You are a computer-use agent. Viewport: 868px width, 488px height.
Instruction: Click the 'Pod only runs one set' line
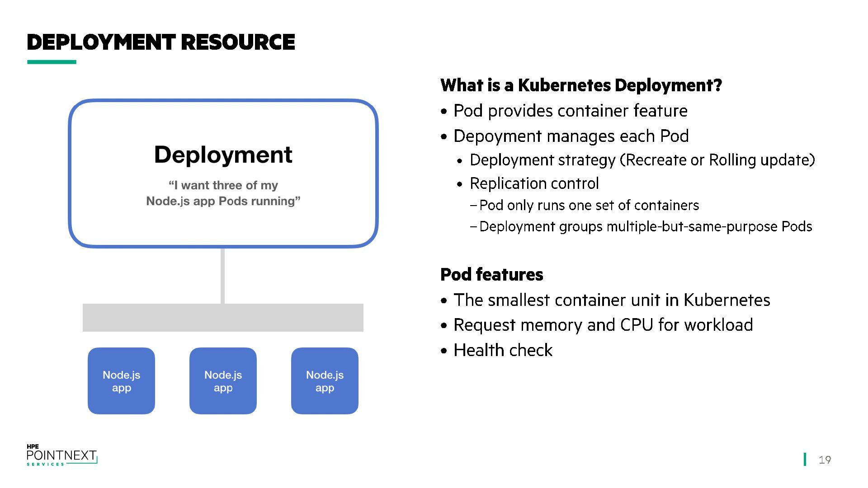[589, 205]
